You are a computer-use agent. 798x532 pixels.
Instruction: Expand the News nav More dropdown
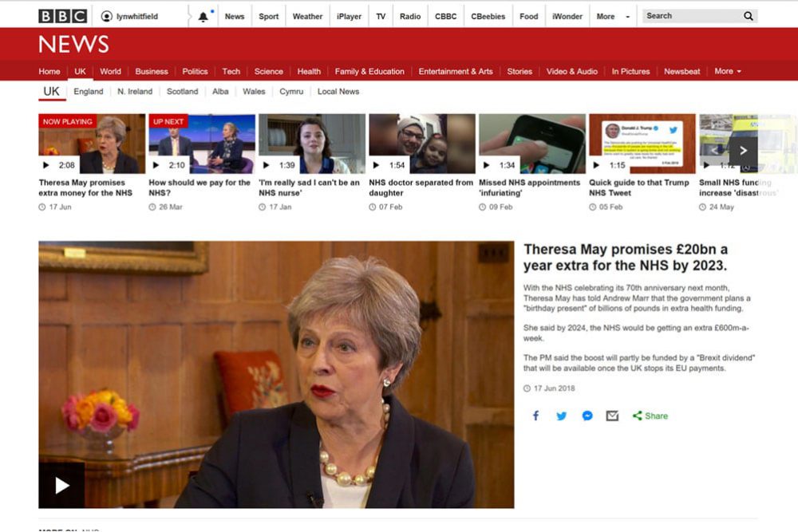click(728, 71)
